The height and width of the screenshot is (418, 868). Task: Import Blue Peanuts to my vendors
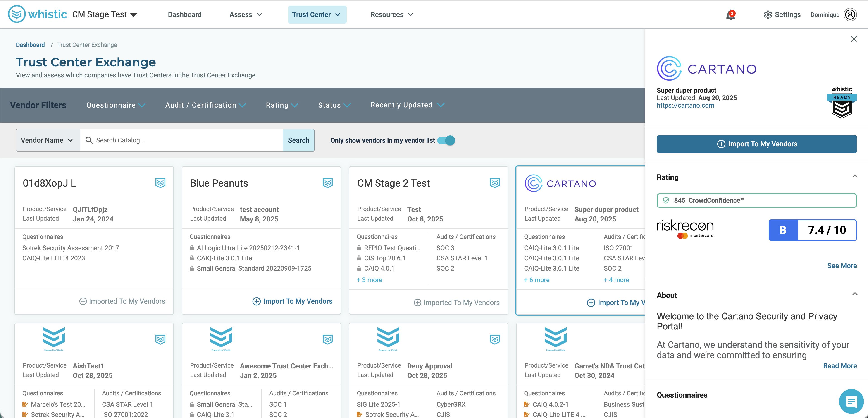(x=293, y=301)
